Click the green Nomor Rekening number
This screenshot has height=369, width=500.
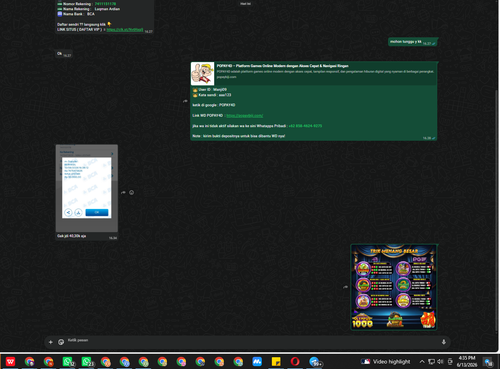(x=105, y=4)
